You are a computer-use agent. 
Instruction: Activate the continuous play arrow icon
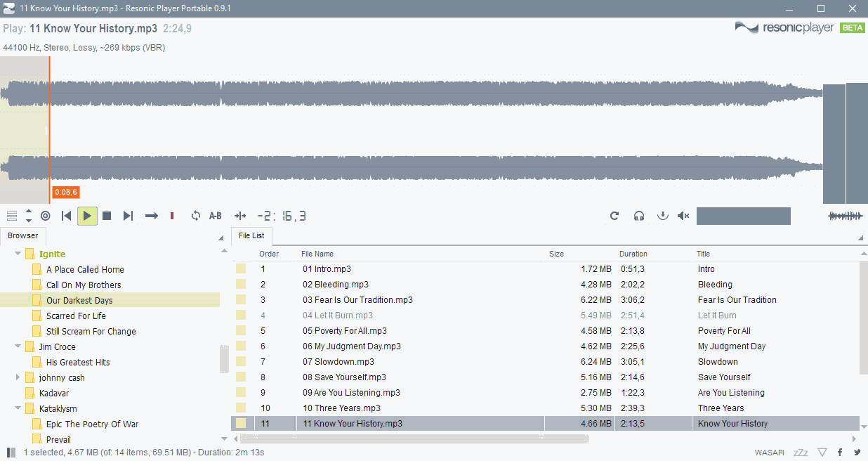[151, 216]
